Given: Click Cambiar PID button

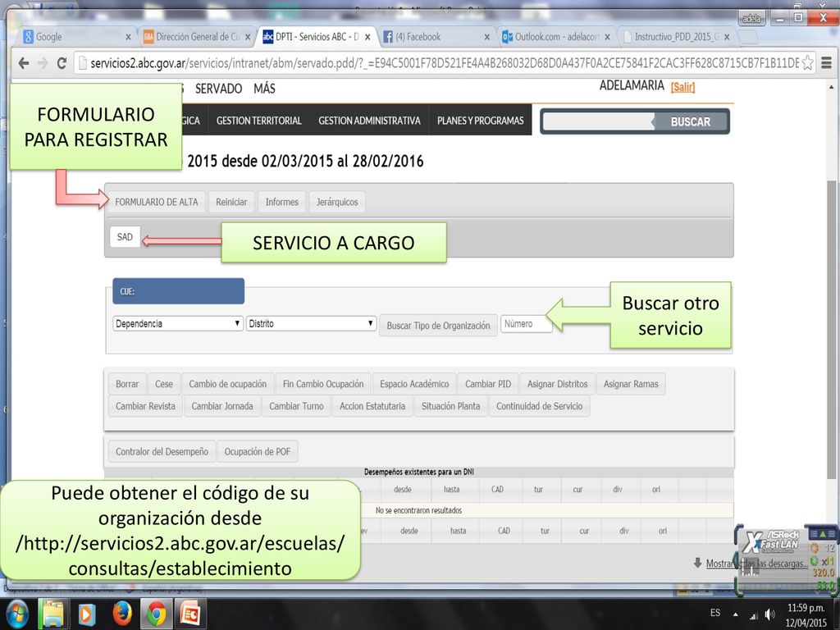Looking at the screenshot, I should (488, 384).
